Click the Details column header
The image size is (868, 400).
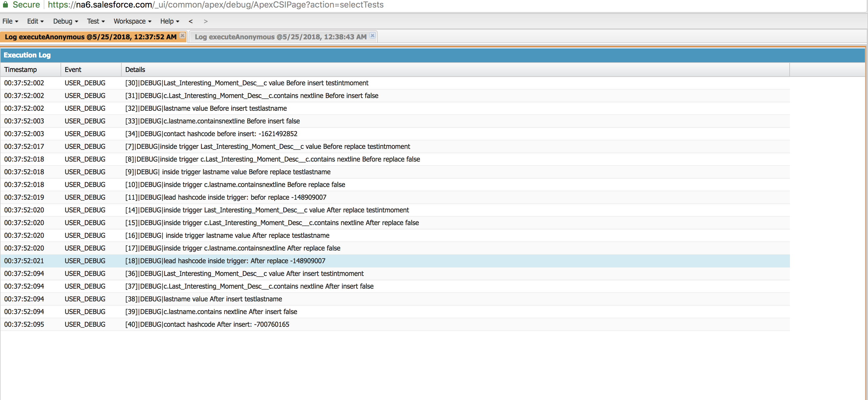click(135, 69)
